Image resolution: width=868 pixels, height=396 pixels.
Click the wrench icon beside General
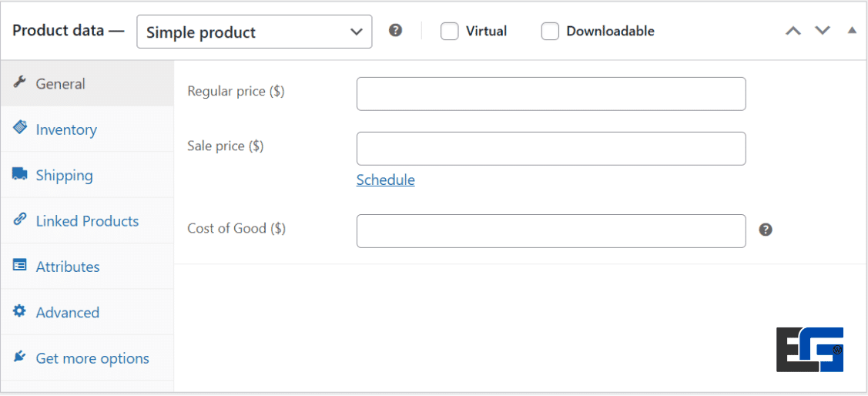point(20,82)
